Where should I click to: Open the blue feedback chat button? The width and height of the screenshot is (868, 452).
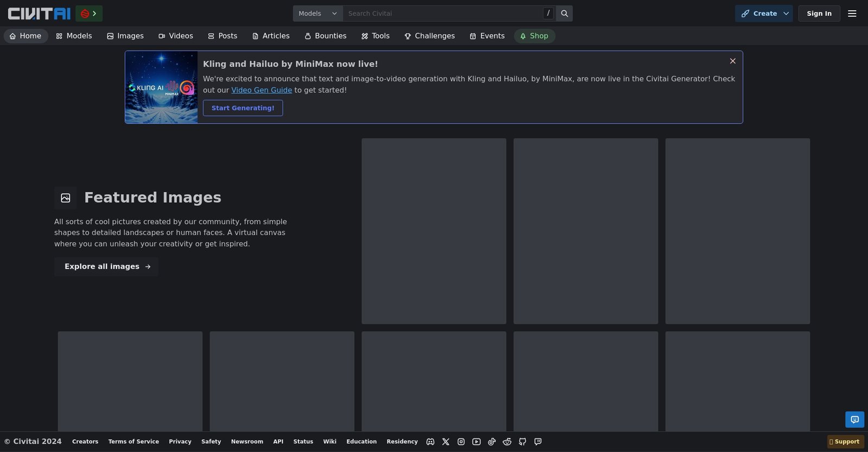(854, 419)
